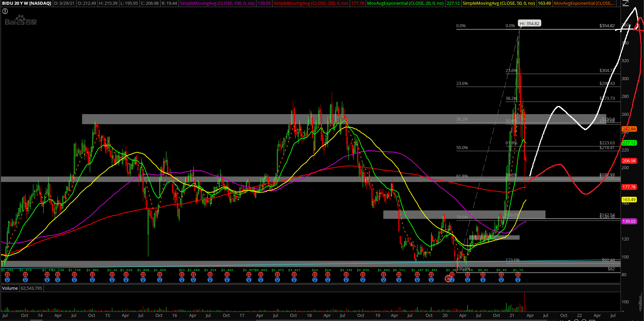Click the earnings lightbulb below $1.808
This screenshot has width=644, height=321.
coord(143,280)
